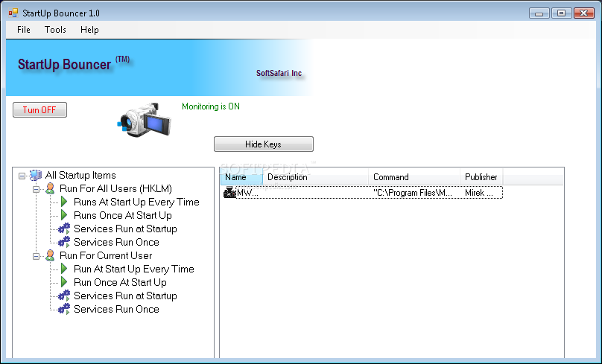Click arrow icon beside Run Once At Start Up
602x364 pixels.
click(x=64, y=282)
